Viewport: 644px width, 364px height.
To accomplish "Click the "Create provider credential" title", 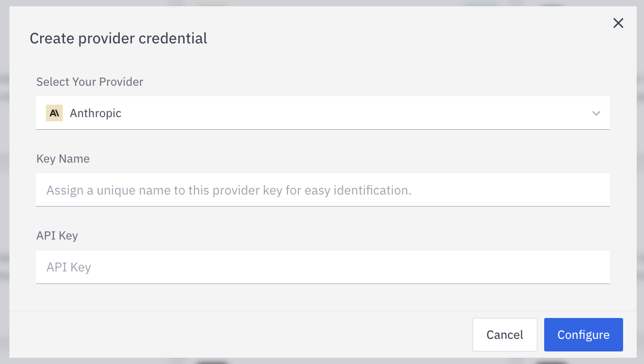I will [118, 38].
